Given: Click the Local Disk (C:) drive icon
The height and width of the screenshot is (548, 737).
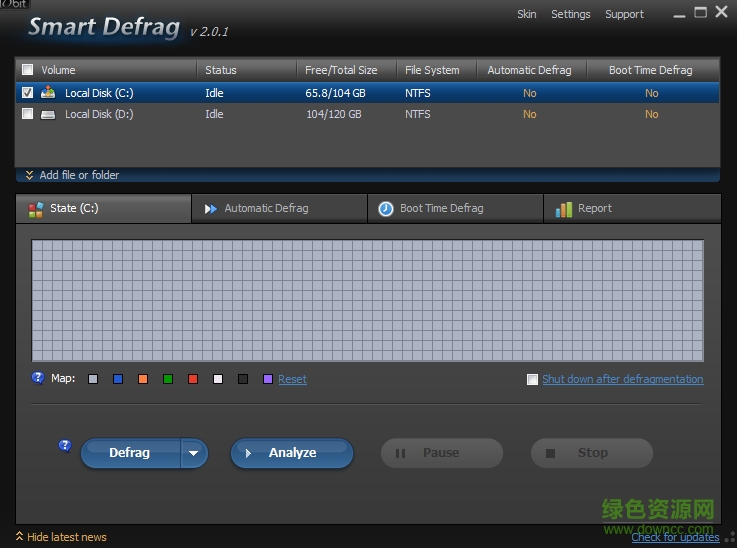Looking at the screenshot, I should click(x=48, y=93).
